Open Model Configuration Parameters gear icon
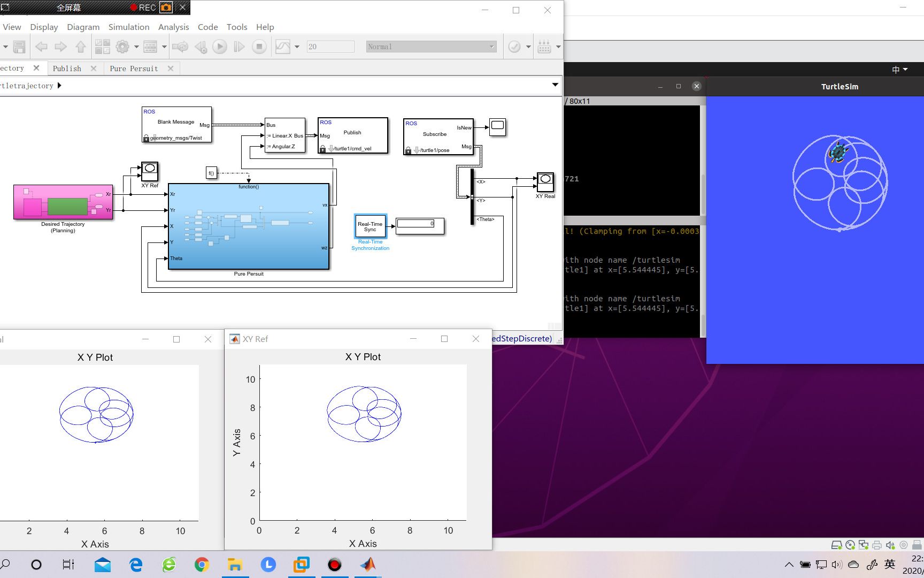 click(122, 47)
